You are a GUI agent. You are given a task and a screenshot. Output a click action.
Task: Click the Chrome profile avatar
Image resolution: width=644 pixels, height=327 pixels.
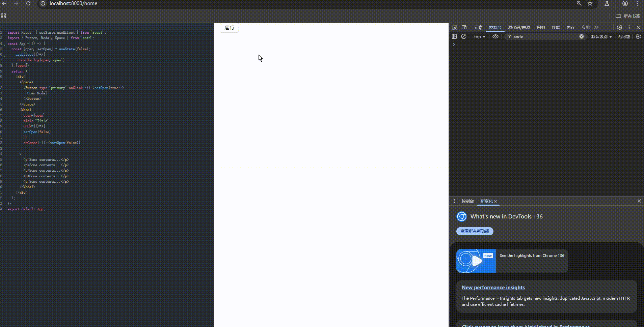tap(625, 4)
